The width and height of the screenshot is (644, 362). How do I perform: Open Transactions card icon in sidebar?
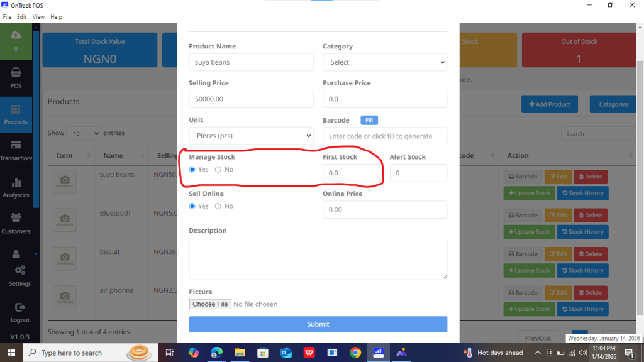[x=16, y=146]
